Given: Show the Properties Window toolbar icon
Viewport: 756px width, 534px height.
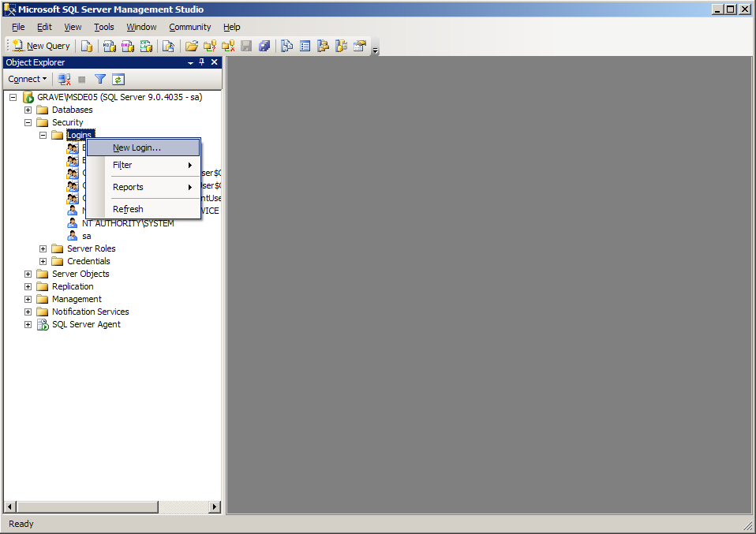Looking at the screenshot, I should (360, 46).
